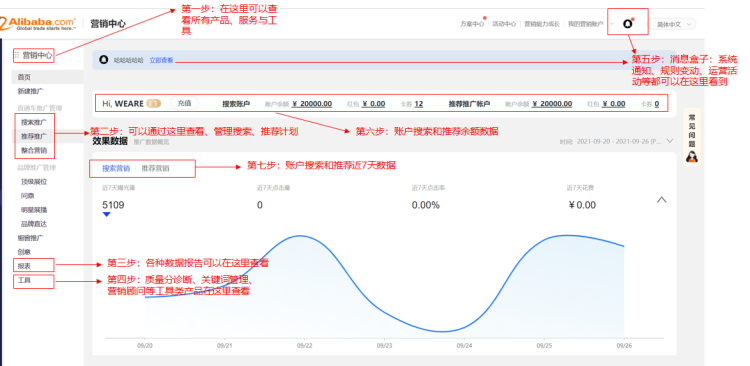The height and width of the screenshot is (366, 750).
Task: Open 活动中心 in the top navigation
Action: point(504,24)
